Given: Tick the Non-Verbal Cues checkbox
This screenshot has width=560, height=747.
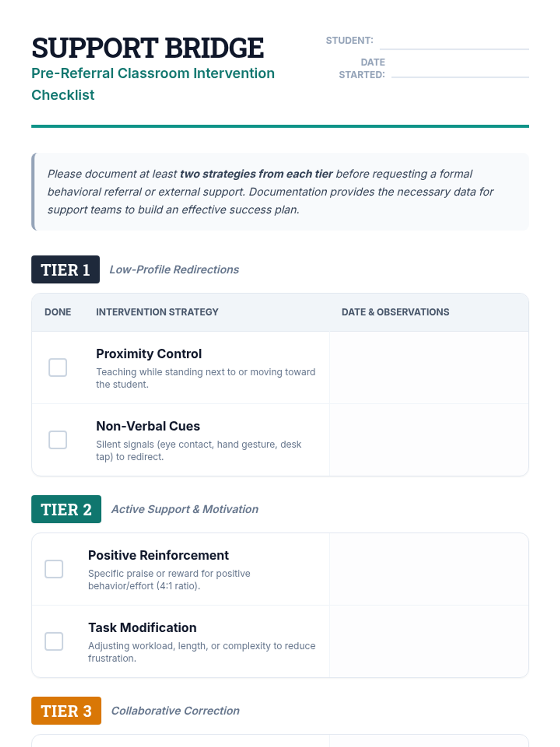Looking at the screenshot, I should coord(58,440).
